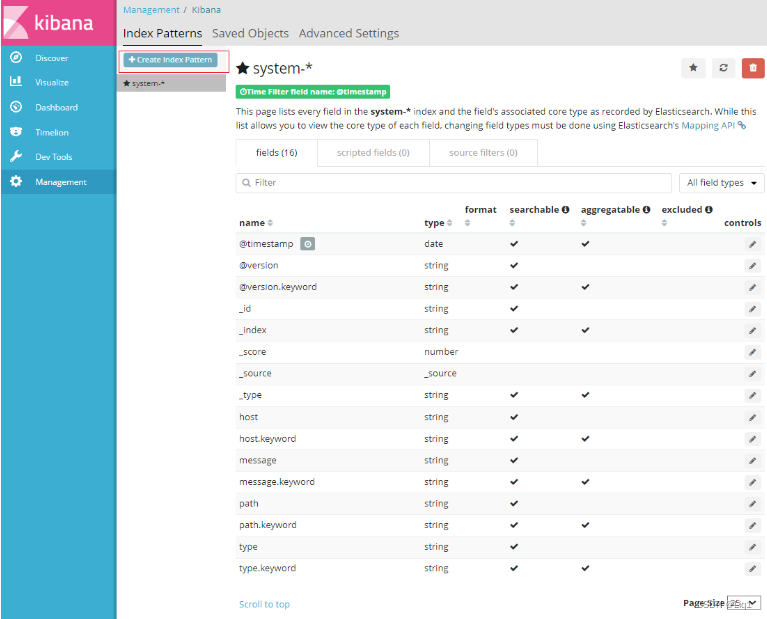Click the host.keyword field name
Screen dimensions: 767x619
pyautogui.click(x=268, y=439)
